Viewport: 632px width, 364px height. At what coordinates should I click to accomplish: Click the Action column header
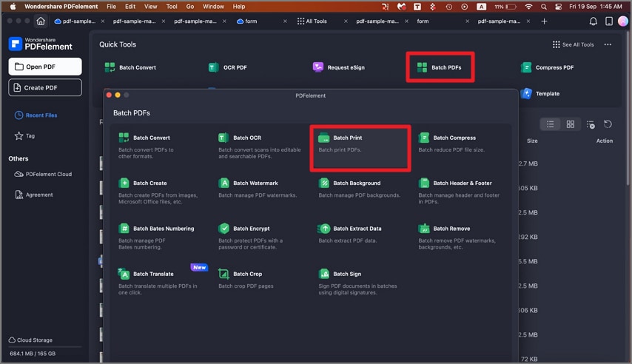pyautogui.click(x=604, y=141)
